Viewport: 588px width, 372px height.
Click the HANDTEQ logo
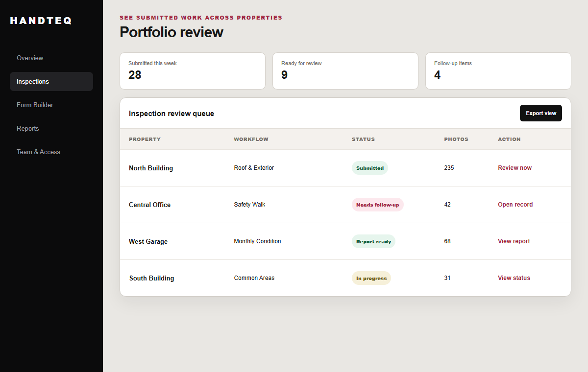coord(41,21)
